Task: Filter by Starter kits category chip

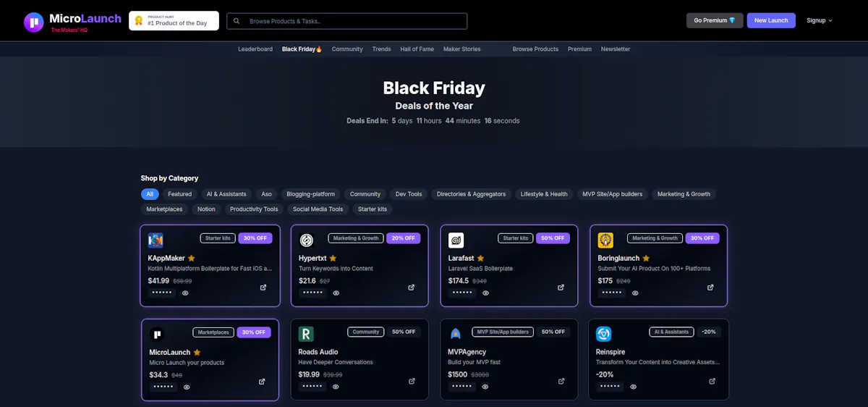Action: pyautogui.click(x=373, y=209)
